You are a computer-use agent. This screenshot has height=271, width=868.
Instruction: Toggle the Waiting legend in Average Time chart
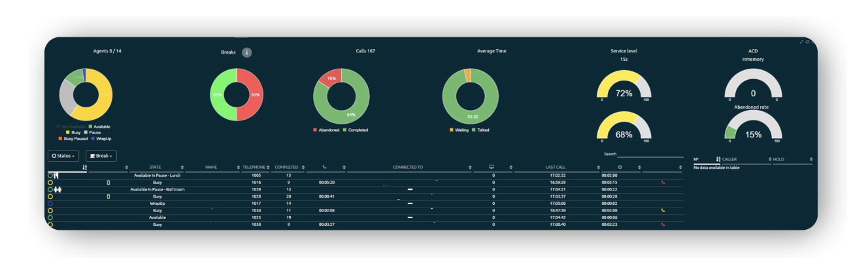[x=461, y=130]
